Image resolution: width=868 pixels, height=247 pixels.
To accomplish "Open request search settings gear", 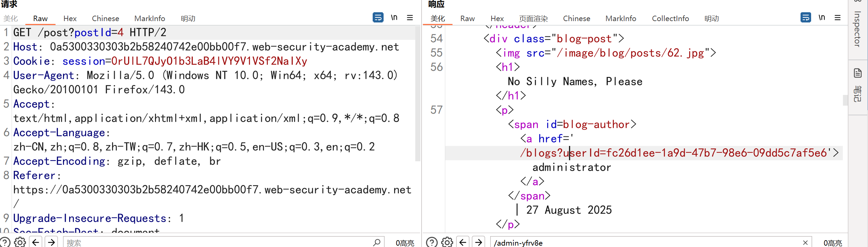I will point(20,242).
